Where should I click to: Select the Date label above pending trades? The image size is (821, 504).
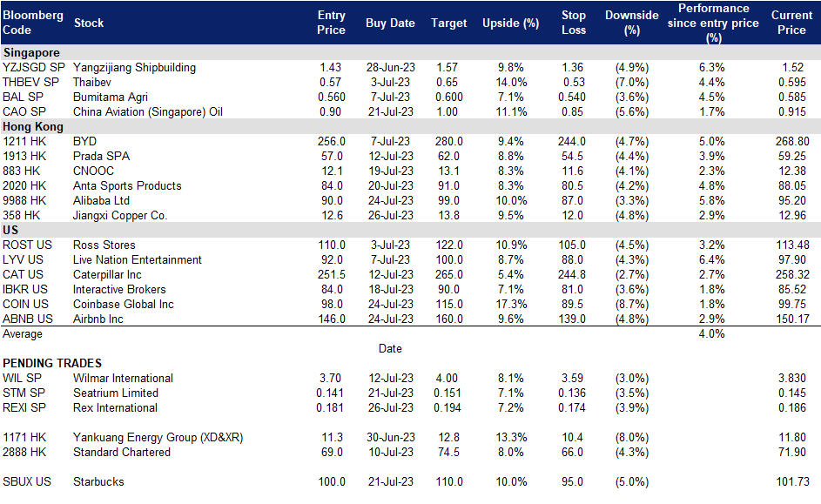[x=390, y=348]
